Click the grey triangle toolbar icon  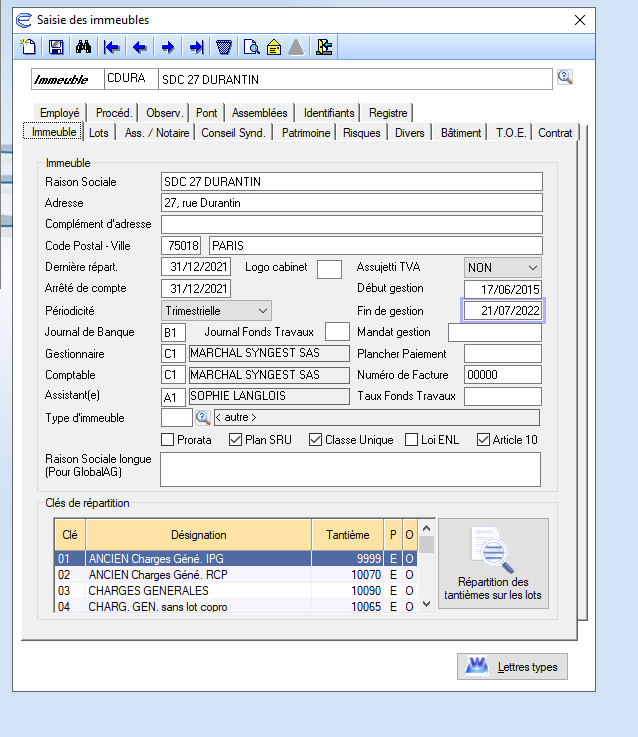(x=296, y=47)
